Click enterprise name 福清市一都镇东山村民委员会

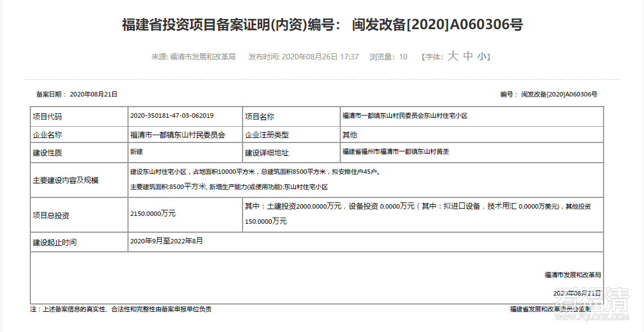pos(177,135)
